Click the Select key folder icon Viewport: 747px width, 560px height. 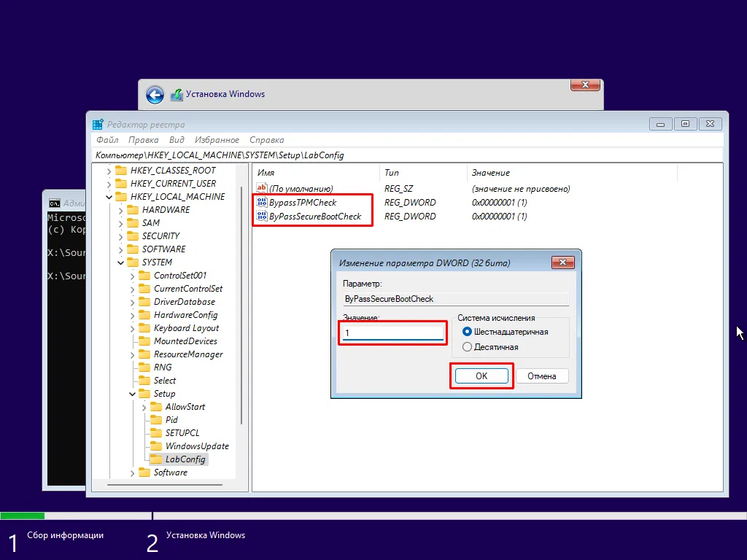coord(144,381)
